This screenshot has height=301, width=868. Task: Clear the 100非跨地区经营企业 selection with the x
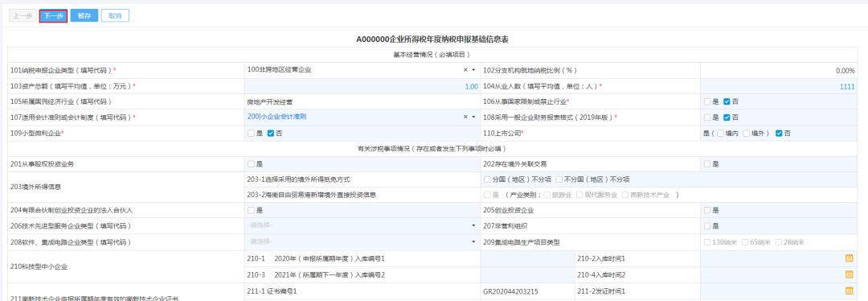click(465, 70)
